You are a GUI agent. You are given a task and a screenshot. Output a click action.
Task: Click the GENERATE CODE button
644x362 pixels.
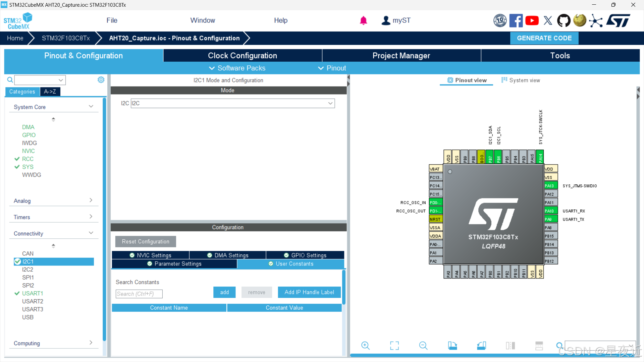coord(544,38)
